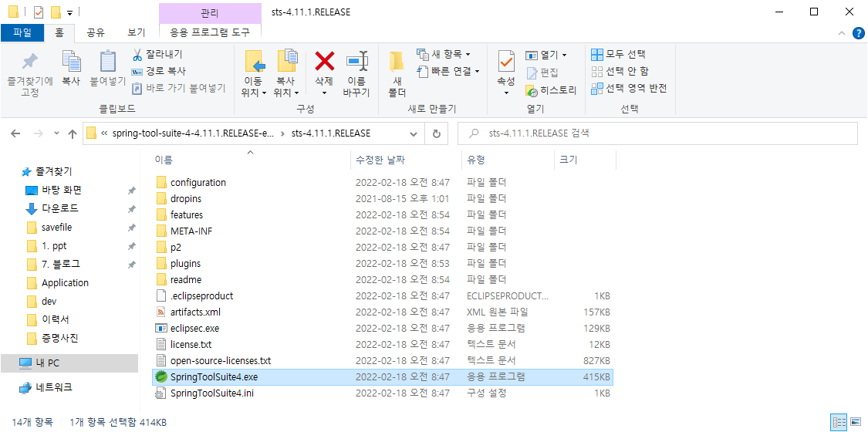Viewport: 868px width, 432px height.
Task: Expand address bar history dropdown
Action: [413, 134]
